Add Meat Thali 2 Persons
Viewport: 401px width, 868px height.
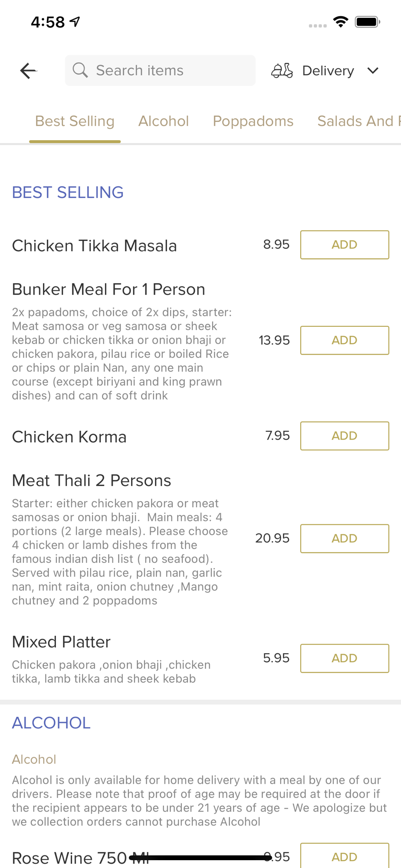(345, 539)
